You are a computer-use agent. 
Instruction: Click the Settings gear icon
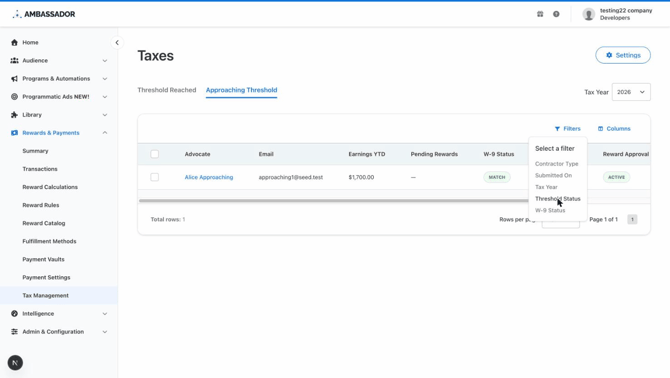tap(609, 55)
